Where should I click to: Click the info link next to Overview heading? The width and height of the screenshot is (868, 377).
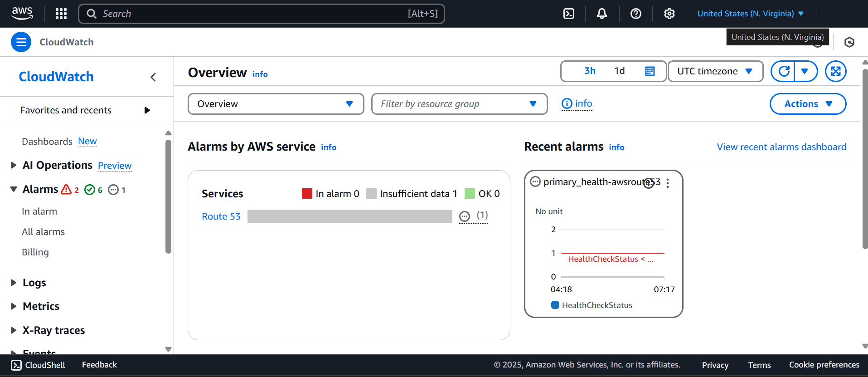click(x=260, y=74)
